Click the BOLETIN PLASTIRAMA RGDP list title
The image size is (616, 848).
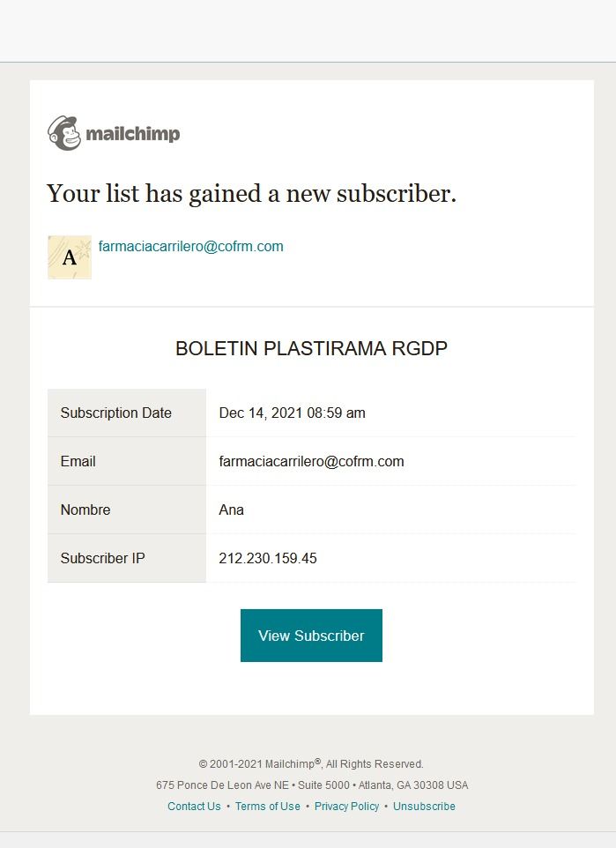point(311,348)
